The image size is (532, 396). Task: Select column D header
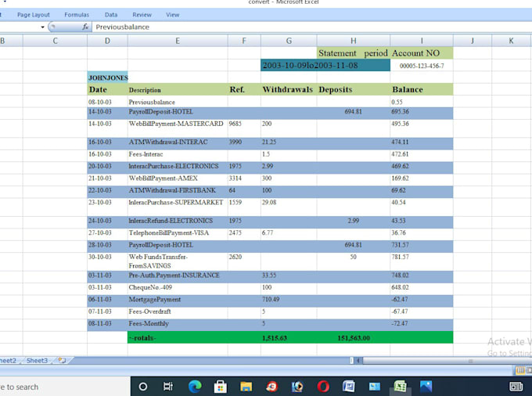pos(107,41)
